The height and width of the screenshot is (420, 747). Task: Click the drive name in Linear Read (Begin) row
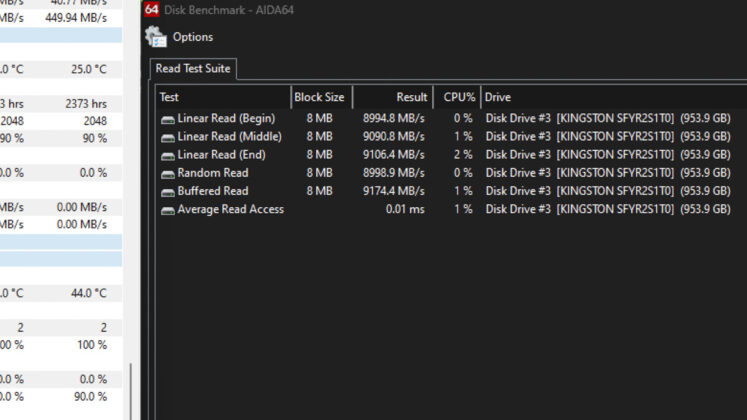click(x=608, y=118)
